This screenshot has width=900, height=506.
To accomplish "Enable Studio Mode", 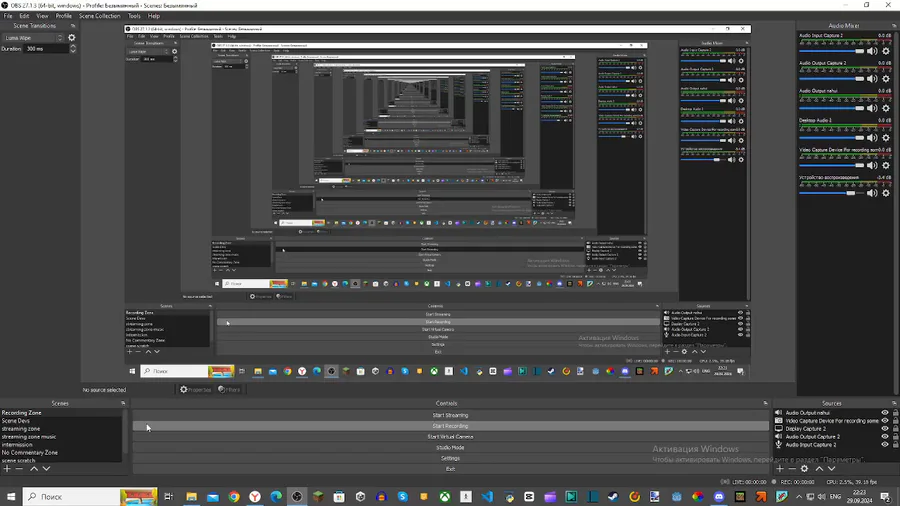I will [x=451, y=447].
